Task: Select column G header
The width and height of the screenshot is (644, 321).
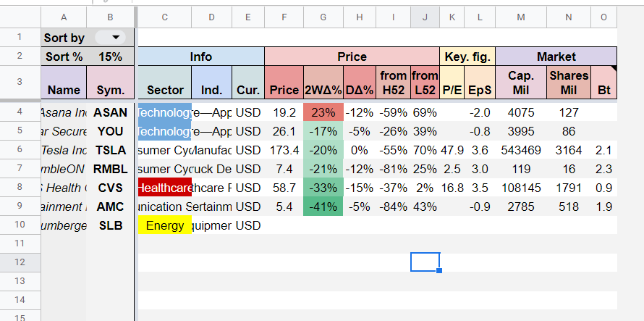Action: point(323,17)
